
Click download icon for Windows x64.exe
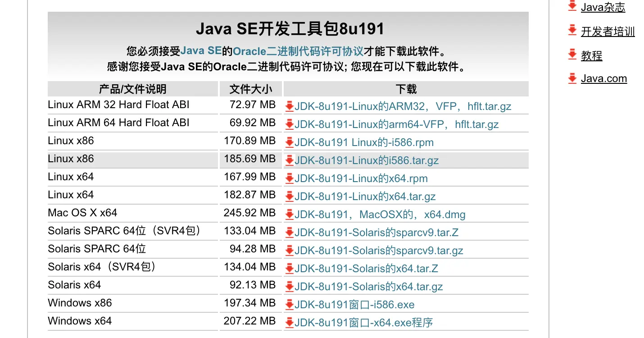click(x=290, y=323)
